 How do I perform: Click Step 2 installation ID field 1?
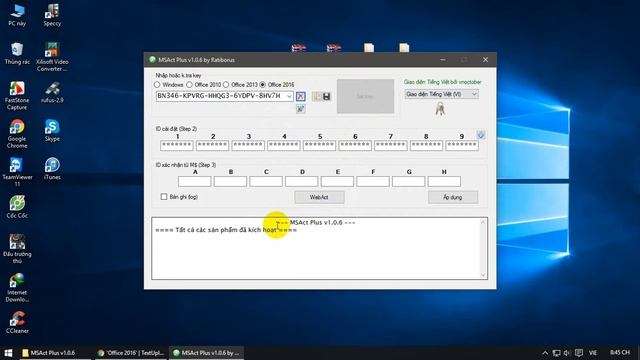177,145
